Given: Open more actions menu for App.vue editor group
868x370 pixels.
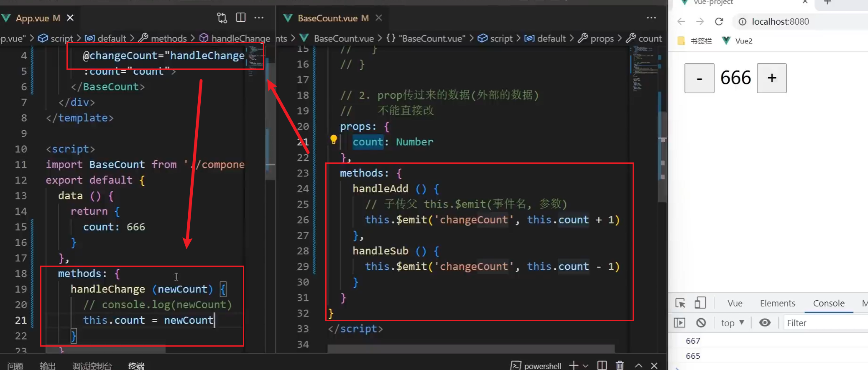Looking at the screenshot, I should [x=259, y=18].
